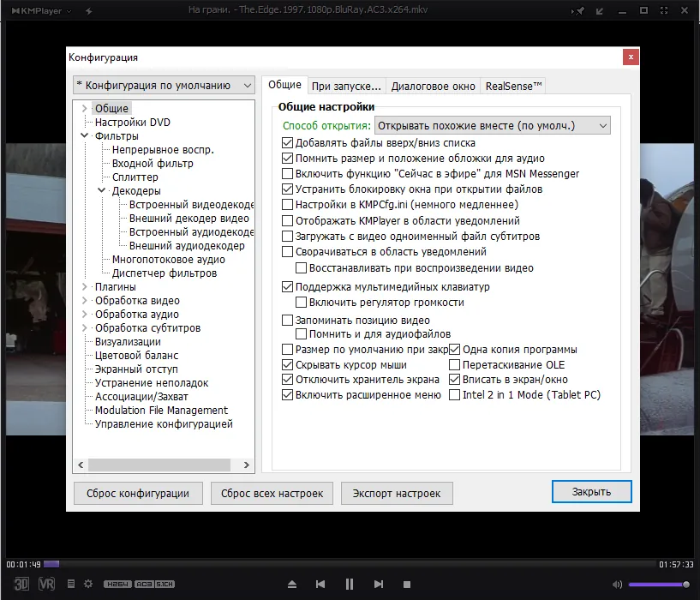Switch to RealSense tab
The width and height of the screenshot is (700, 600).
pos(513,87)
